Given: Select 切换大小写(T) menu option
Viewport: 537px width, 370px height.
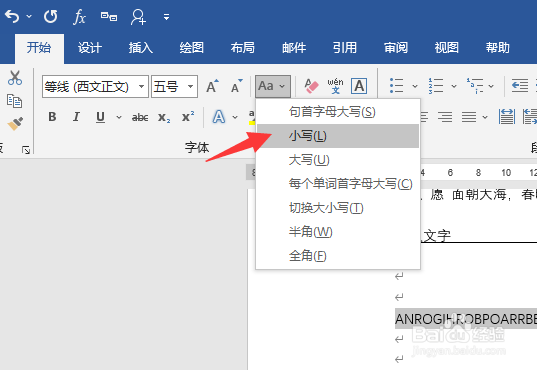Looking at the screenshot, I should [338, 208].
